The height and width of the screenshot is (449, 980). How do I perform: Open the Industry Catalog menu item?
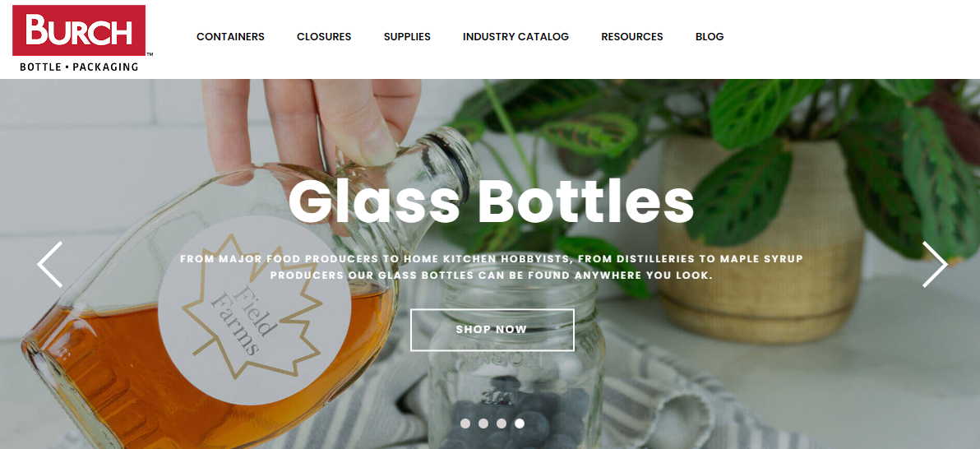point(515,37)
